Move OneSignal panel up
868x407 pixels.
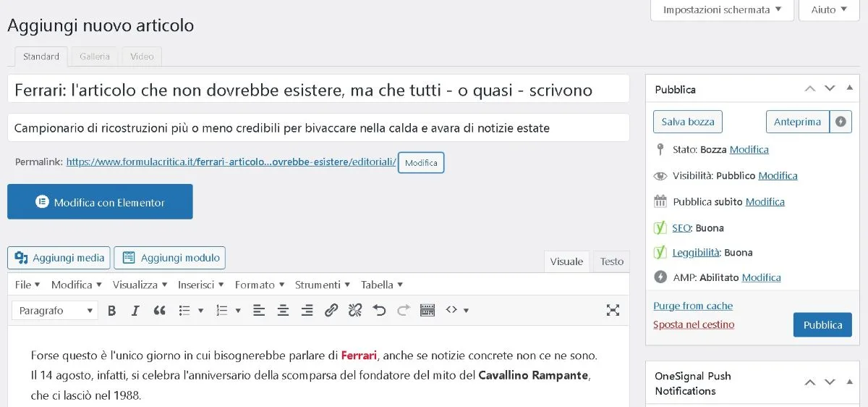click(x=810, y=382)
